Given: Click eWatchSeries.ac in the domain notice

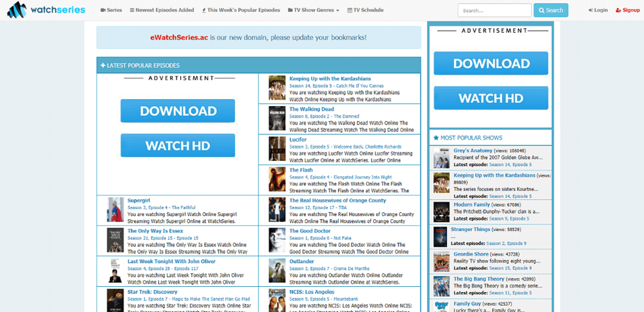Looking at the screenshot, I should click(180, 37).
